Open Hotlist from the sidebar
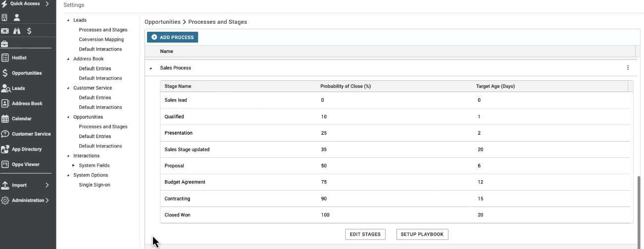 (18, 58)
